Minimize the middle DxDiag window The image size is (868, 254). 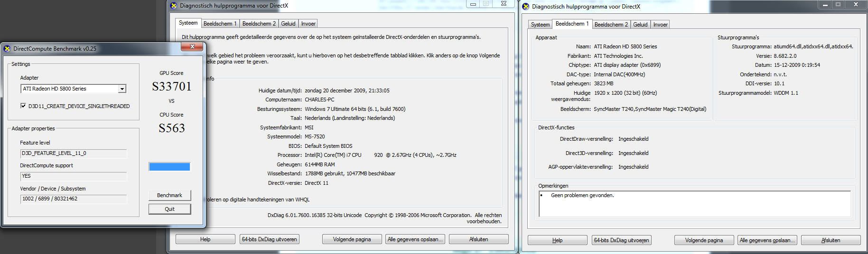tap(473, 3)
